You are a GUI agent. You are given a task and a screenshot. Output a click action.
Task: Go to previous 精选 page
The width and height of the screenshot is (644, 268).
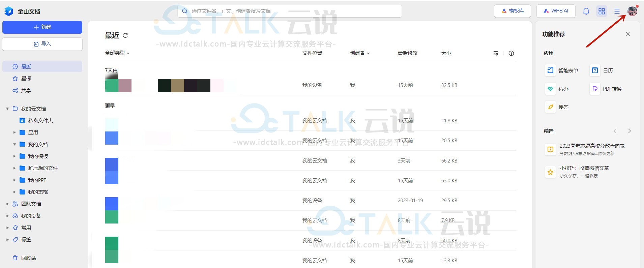tap(615, 131)
